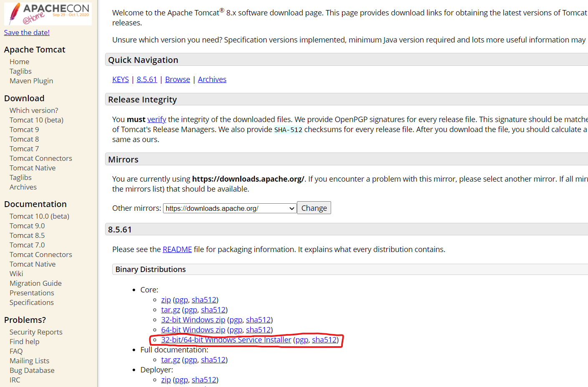This screenshot has height=387, width=588.
Task: Open pgp for 32-bit Windows zip
Action: click(236, 320)
